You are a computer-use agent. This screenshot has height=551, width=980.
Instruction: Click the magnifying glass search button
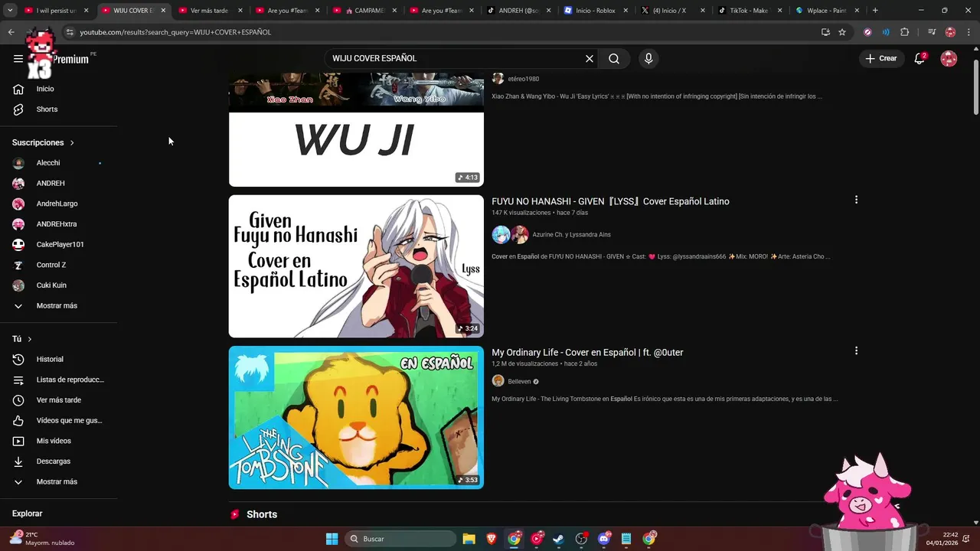coord(614,59)
